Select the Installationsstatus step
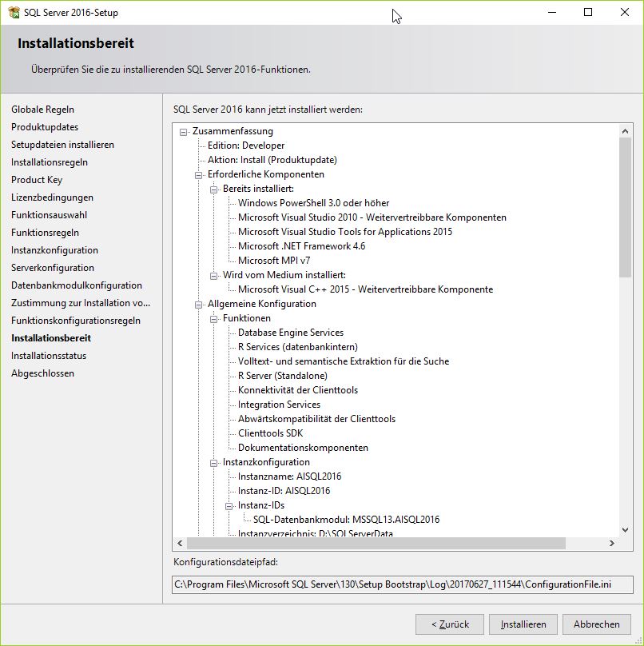The image size is (644, 646). (x=49, y=356)
